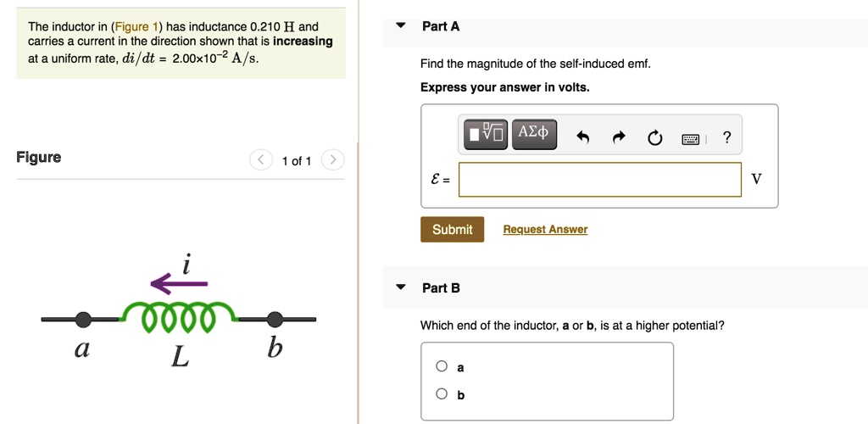The image size is (868, 424).
Task: Open the math templates button
Action: (x=486, y=133)
